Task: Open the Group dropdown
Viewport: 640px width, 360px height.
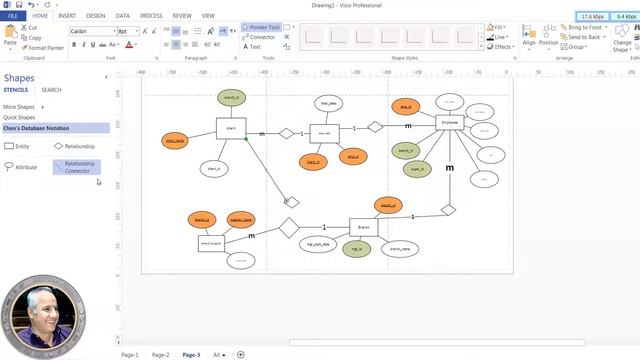Action: point(574,47)
